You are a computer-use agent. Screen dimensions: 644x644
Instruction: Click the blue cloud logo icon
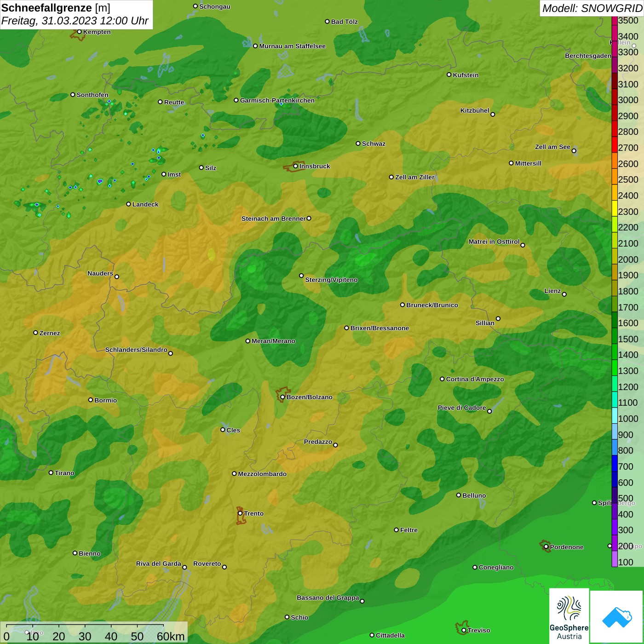617,617
